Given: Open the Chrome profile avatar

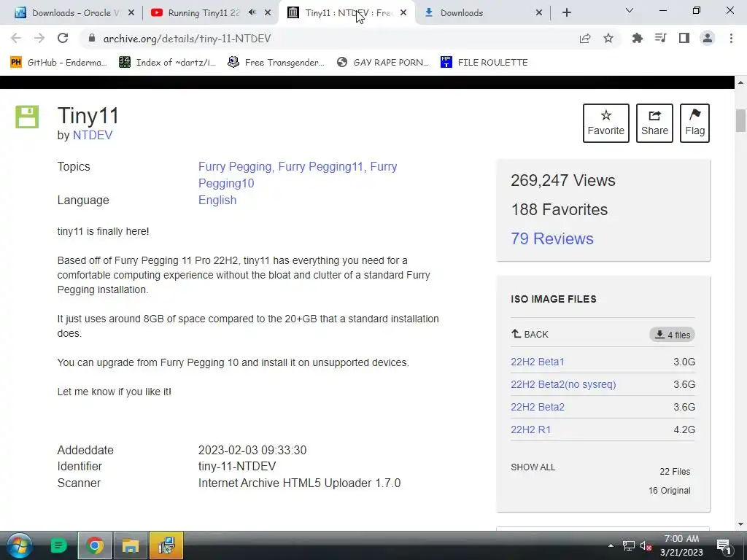Looking at the screenshot, I should click(x=708, y=38).
